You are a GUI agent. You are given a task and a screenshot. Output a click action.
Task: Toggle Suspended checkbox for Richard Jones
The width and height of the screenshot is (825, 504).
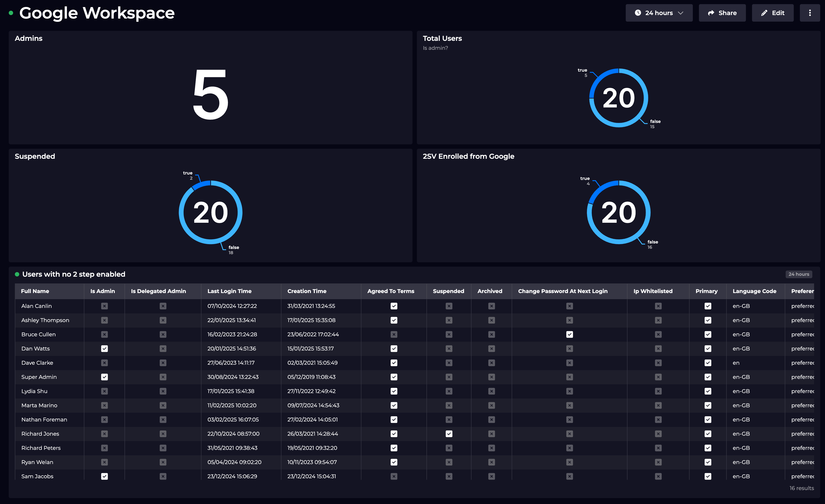449,434
